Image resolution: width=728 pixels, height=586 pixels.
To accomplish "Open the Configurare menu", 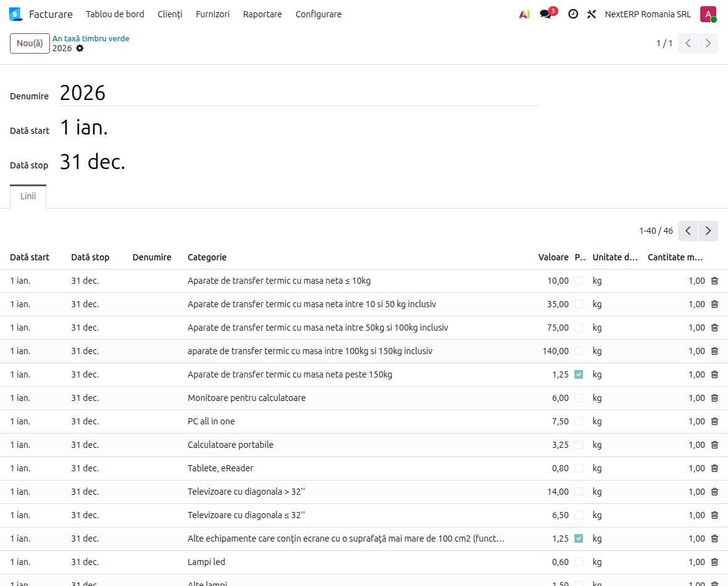I will pyautogui.click(x=318, y=14).
